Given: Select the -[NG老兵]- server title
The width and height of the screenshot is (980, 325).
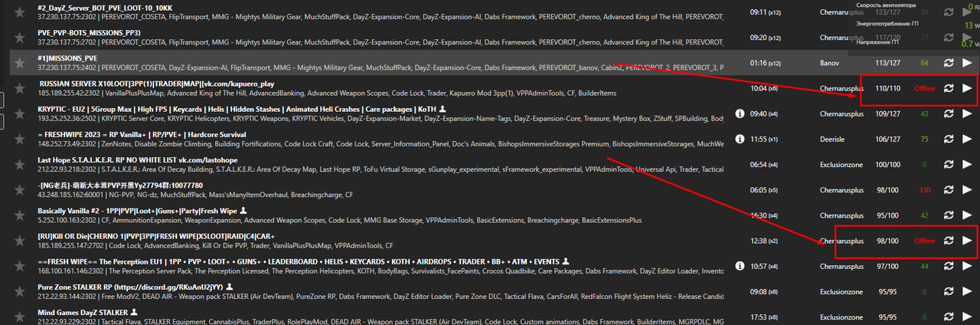Looking at the screenshot, I should point(120,185).
